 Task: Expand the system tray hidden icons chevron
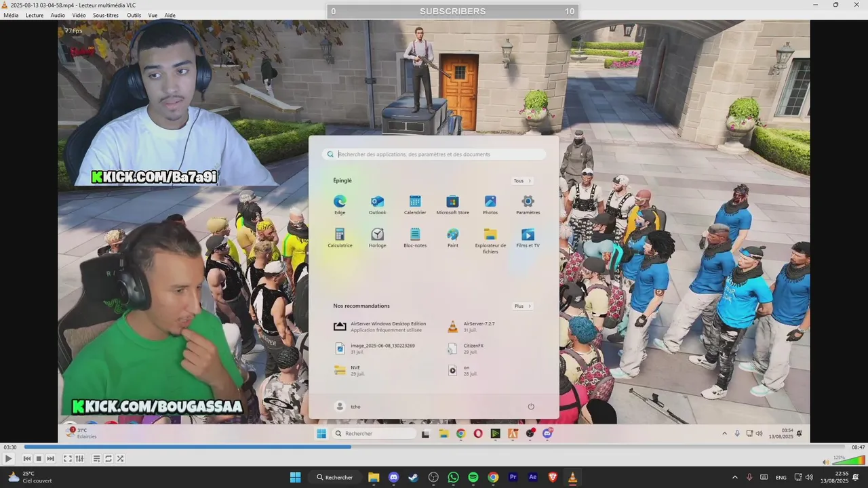click(x=734, y=477)
